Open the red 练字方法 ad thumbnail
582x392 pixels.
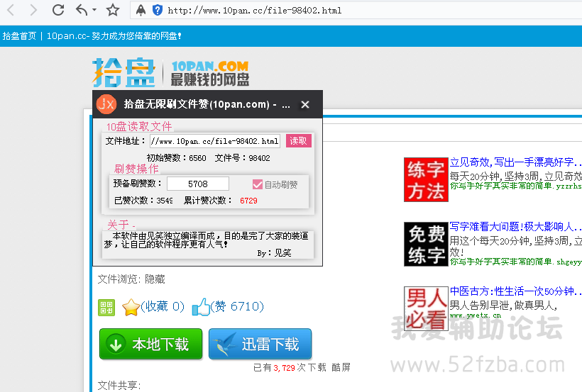pos(426,180)
